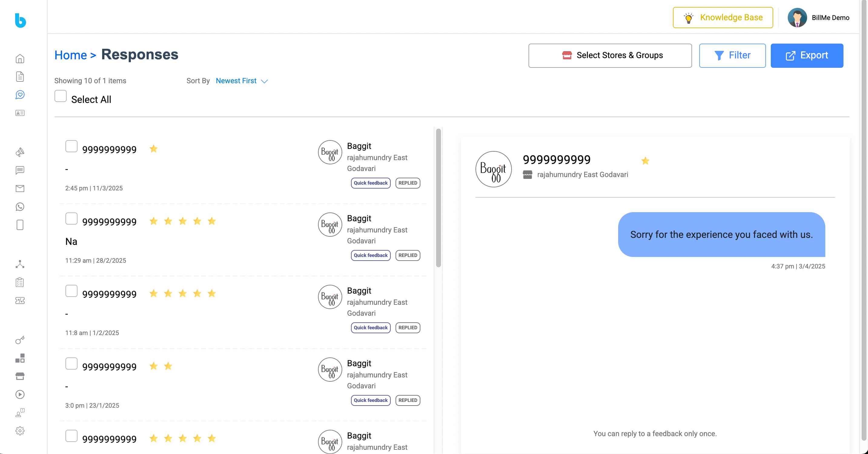Go to Home breadcrumb link
The height and width of the screenshot is (454, 868).
coord(71,55)
